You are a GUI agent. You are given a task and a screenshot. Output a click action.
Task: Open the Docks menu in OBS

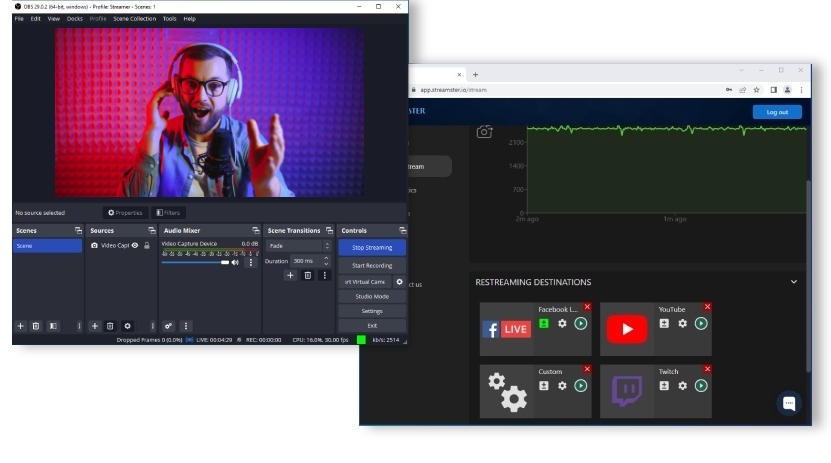click(x=75, y=19)
